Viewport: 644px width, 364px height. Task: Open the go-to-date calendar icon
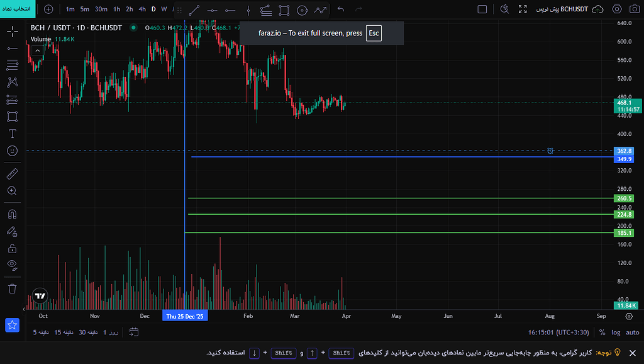134,332
